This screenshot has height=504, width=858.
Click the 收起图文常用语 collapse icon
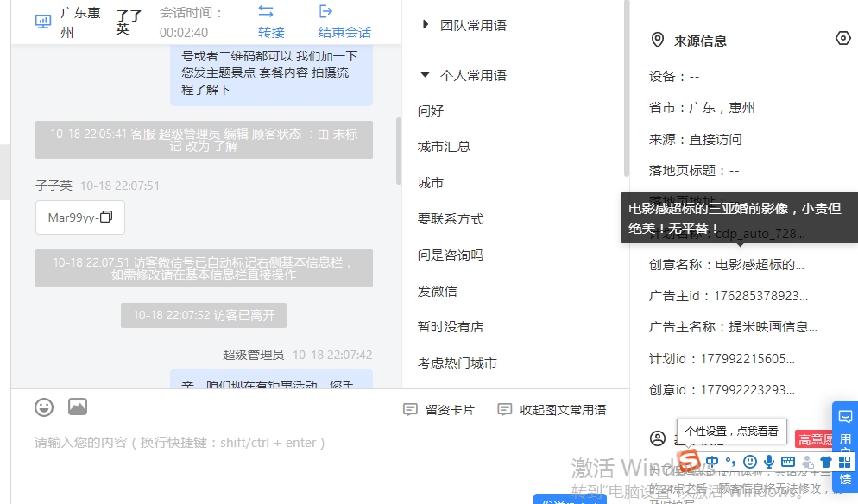(x=504, y=409)
